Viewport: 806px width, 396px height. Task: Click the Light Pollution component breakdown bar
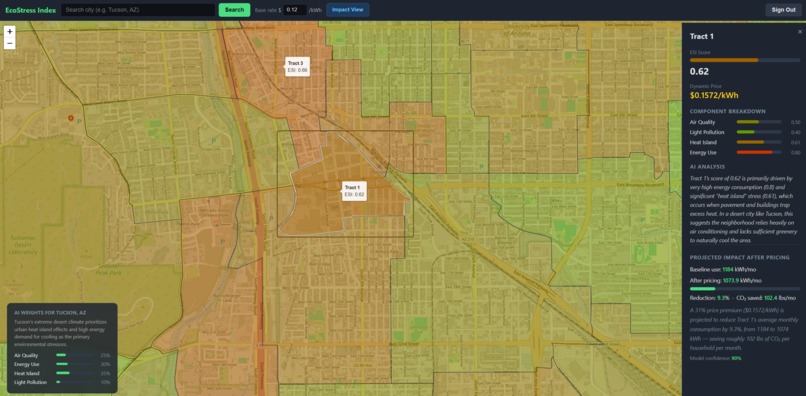point(759,132)
